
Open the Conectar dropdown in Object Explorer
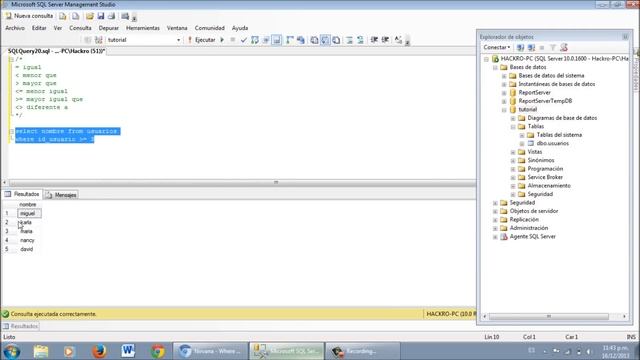click(x=496, y=48)
